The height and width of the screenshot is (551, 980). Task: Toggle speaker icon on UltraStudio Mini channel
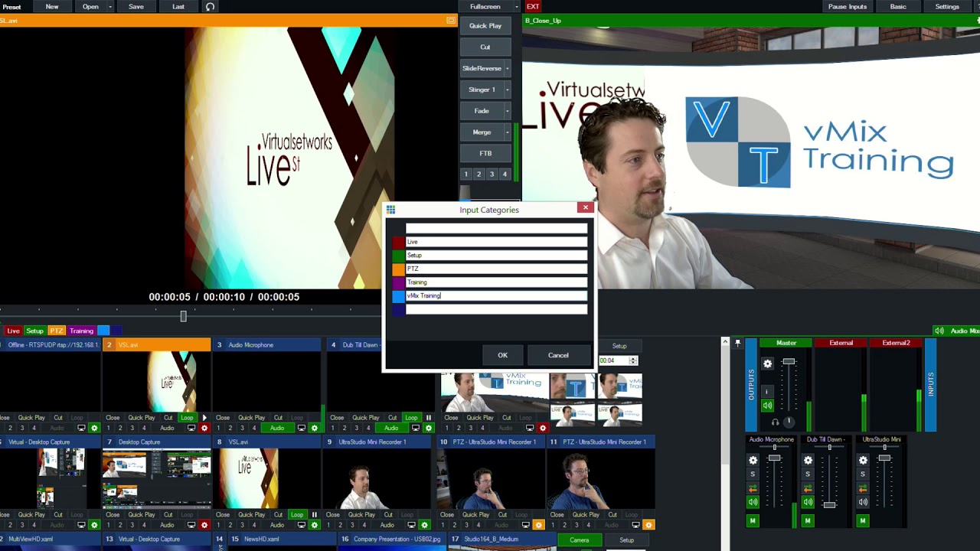863,502
